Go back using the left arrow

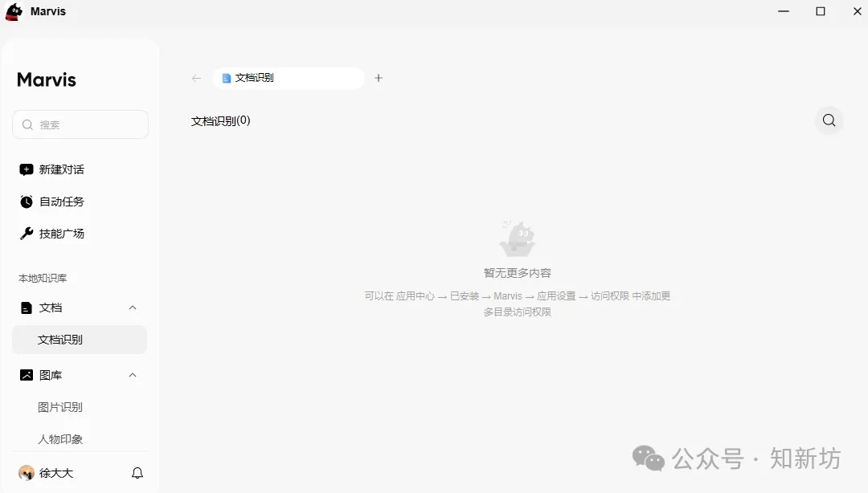coord(197,78)
